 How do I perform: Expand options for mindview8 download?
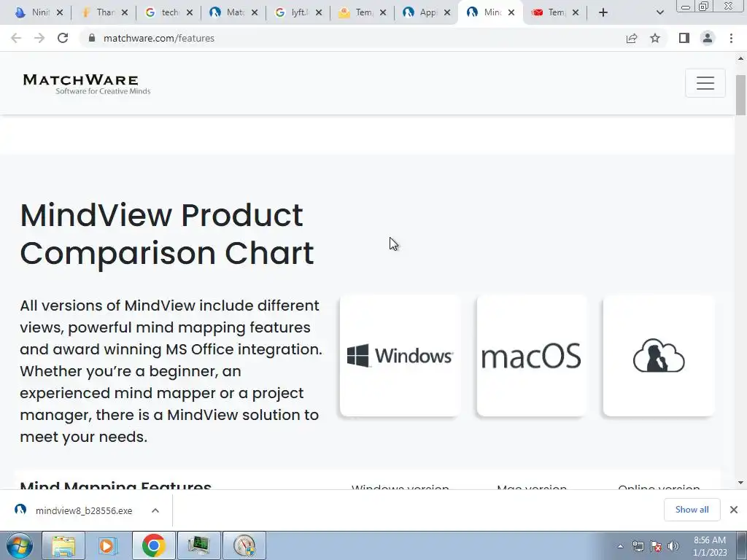point(155,510)
